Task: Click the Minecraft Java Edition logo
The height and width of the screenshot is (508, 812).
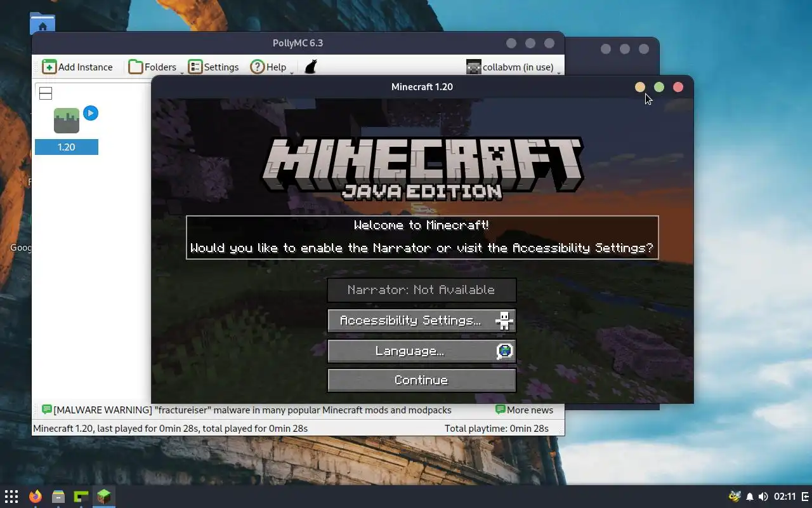Action: [x=422, y=168]
